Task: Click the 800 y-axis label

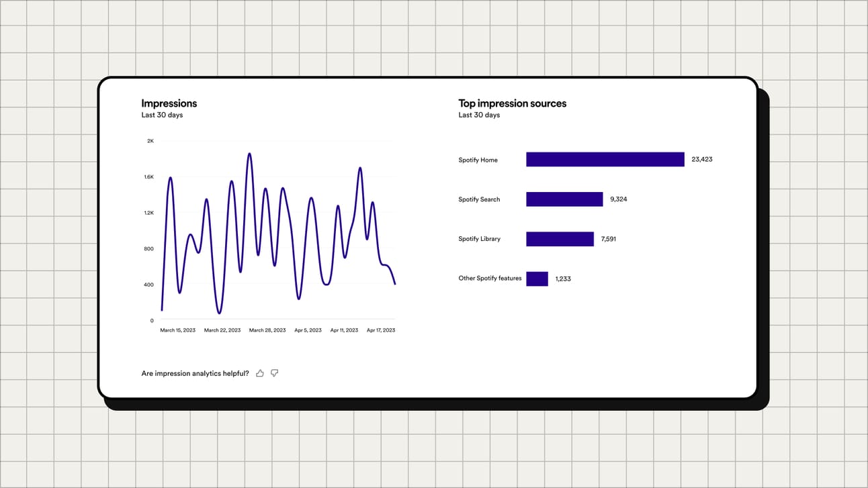Action: (x=149, y=249)
